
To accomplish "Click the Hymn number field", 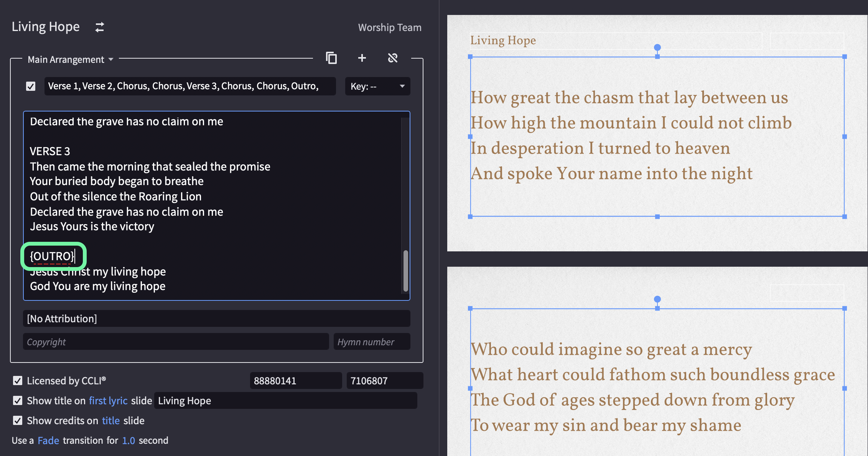I will 372,341.
